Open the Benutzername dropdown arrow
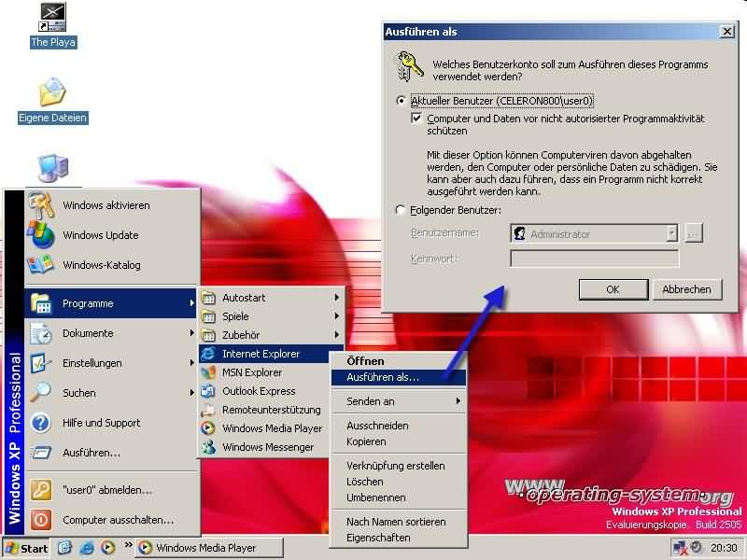This screenshot has width=747, height=560. (x=671, y=233)
